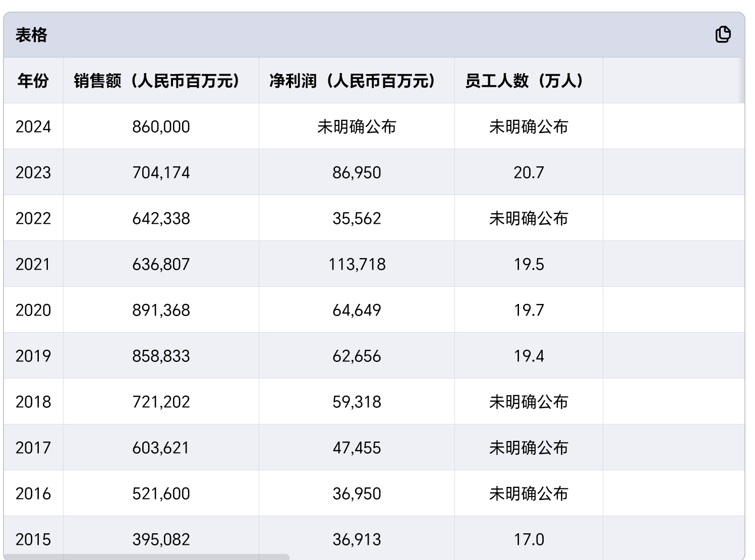Image resolution: width=755 pixels, height=560 pixels.
Task: Click the 19.4 employee count cell
Action: click(529, 356)
